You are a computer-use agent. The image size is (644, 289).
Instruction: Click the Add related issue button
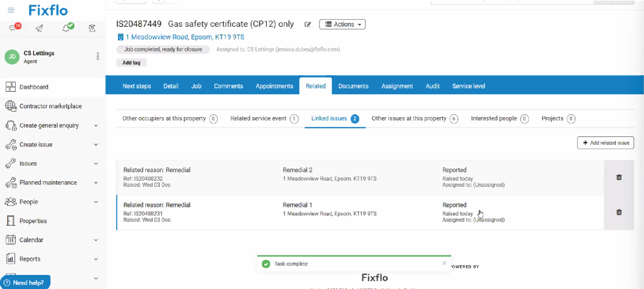tap(605, 143)
